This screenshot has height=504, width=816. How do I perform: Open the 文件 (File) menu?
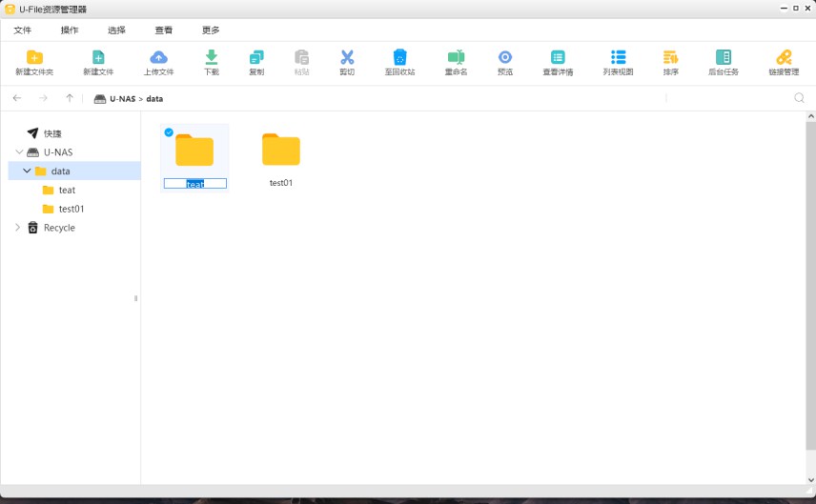pos(23,30)
